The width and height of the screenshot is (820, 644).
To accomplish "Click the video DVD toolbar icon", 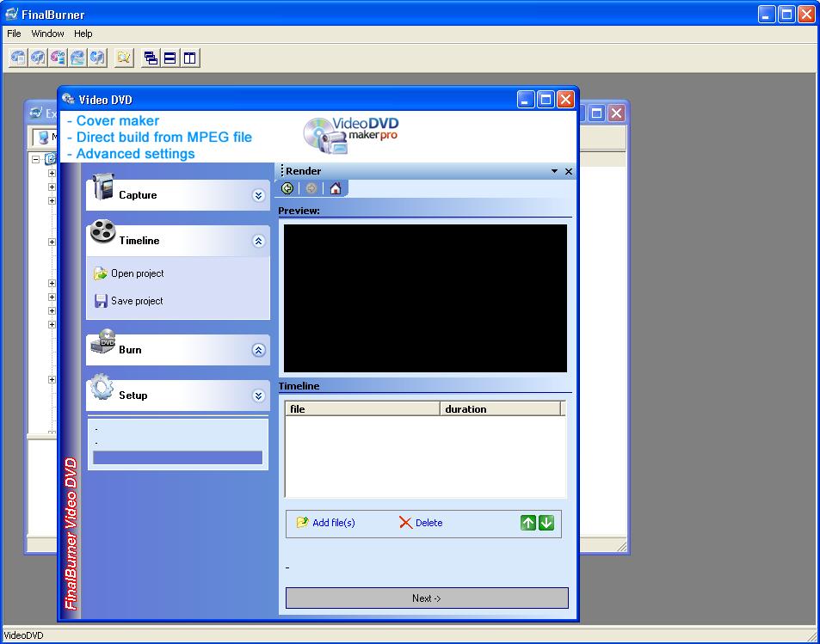I will [x=58, y=58].
